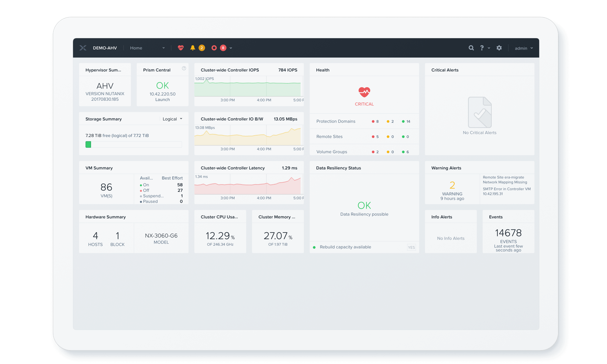
Task: Open Protection Domains health row
Action: tap(336, 121)
